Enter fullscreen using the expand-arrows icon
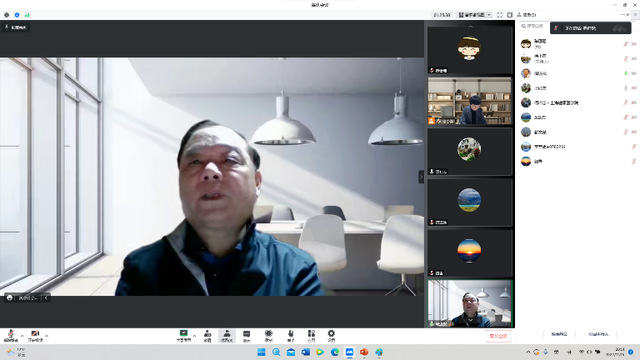640x360 pixels. [x=500, y=15]
